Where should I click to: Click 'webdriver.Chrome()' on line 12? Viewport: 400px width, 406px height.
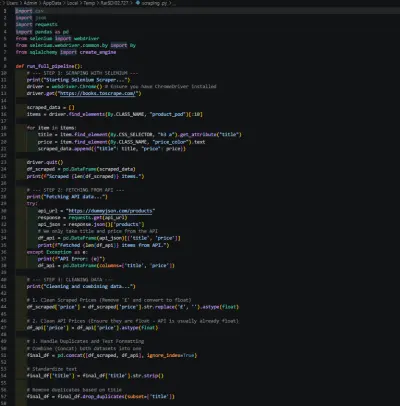click(77, 86)
